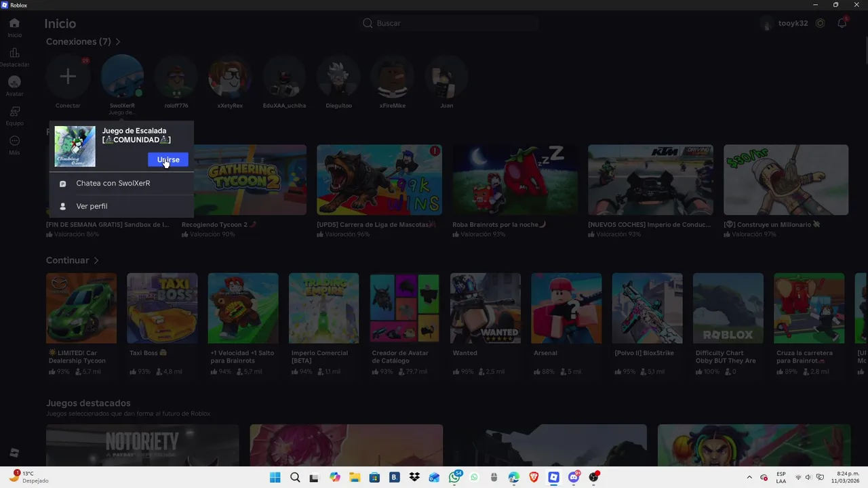Image resolution: width=868 pixels, height=488 pixels.
Task: Select Juan's avatar in connections
Action: pyautogui.click(x=446, y=77)
